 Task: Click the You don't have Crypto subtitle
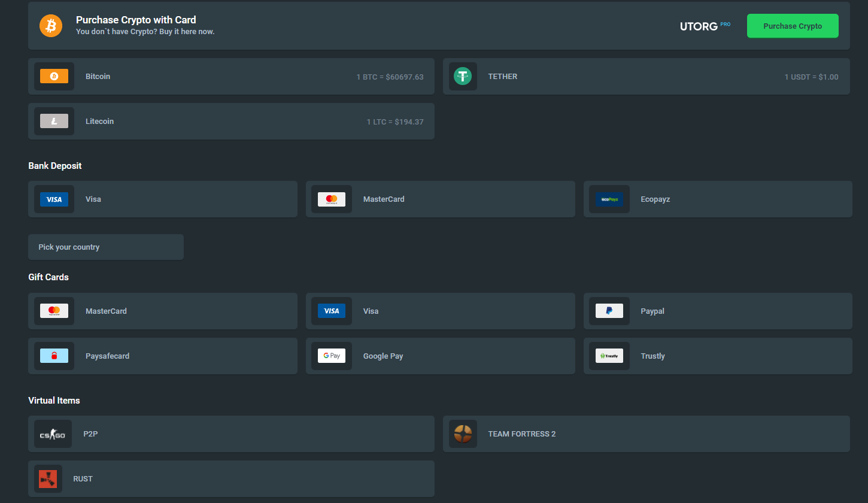click(145, 31)
